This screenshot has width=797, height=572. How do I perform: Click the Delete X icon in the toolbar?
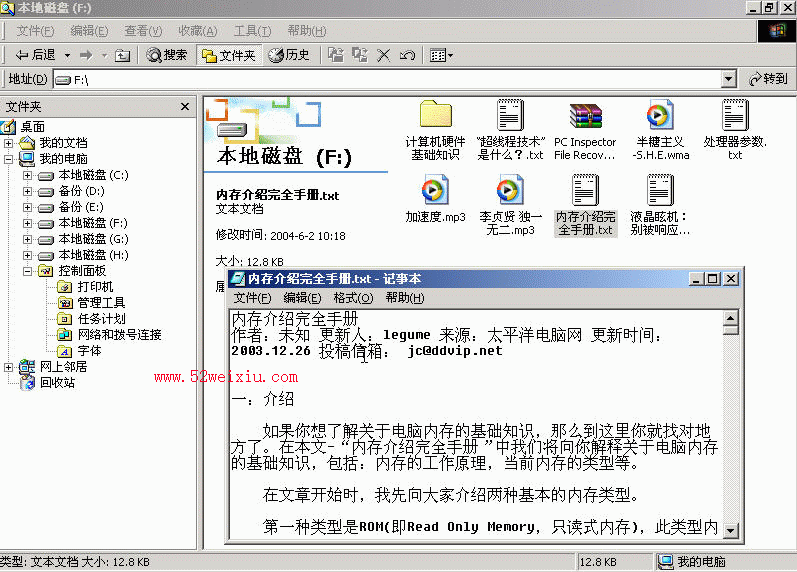click(x=384, y=55)
